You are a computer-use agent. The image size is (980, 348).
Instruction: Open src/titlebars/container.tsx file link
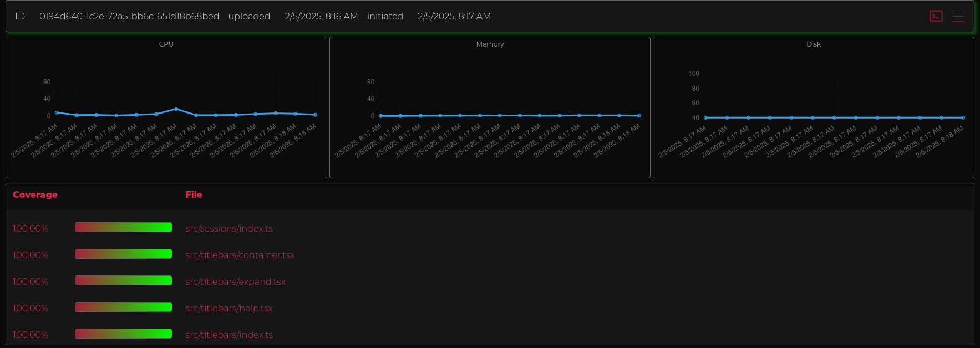(240, 255)
